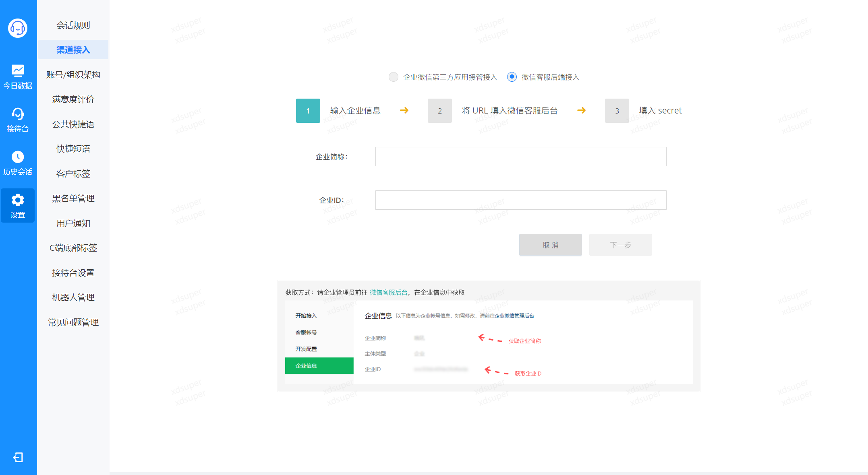Viewport: 868px width, 475px height.
Task: Open 接待台设置 menu item
Action: click(73, 273)
